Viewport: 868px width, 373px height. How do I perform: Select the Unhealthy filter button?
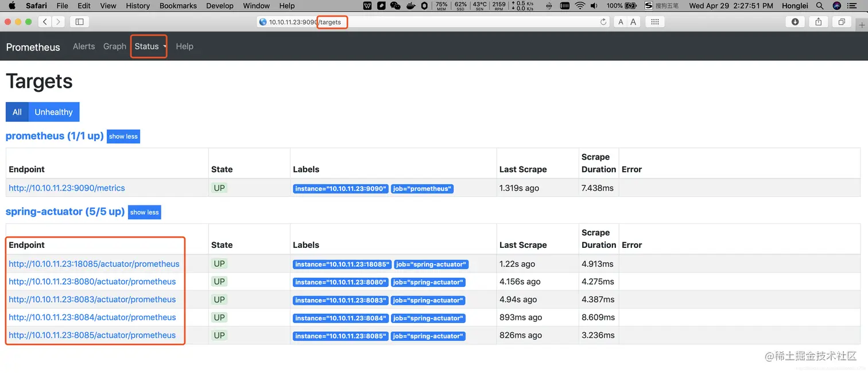tap(54, 112)
